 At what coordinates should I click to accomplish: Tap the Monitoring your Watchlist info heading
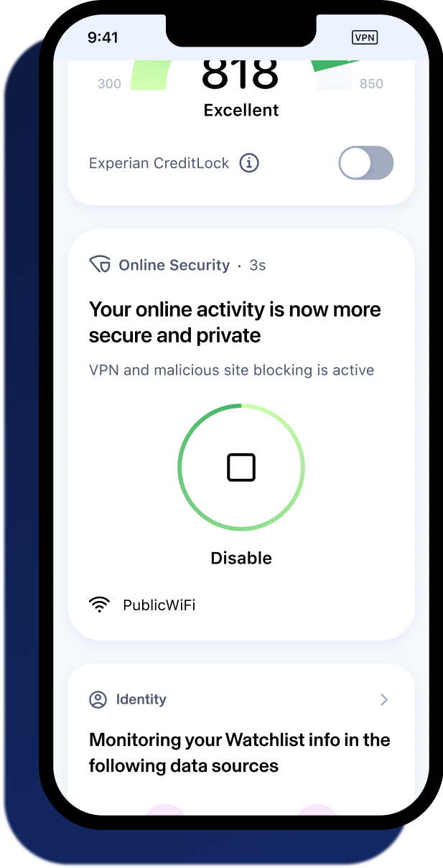[240, 753]
